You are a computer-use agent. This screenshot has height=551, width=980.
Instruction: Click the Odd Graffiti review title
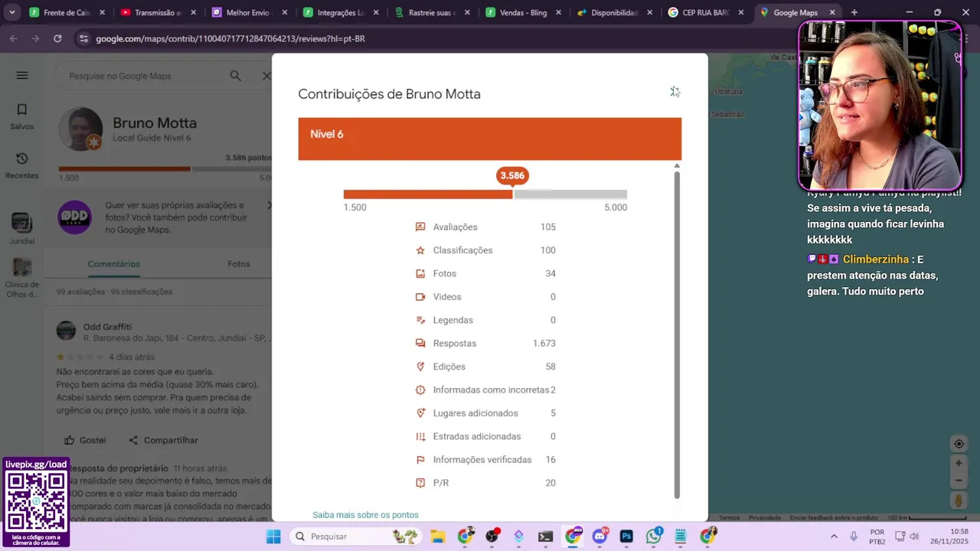[x=107, y=327]
